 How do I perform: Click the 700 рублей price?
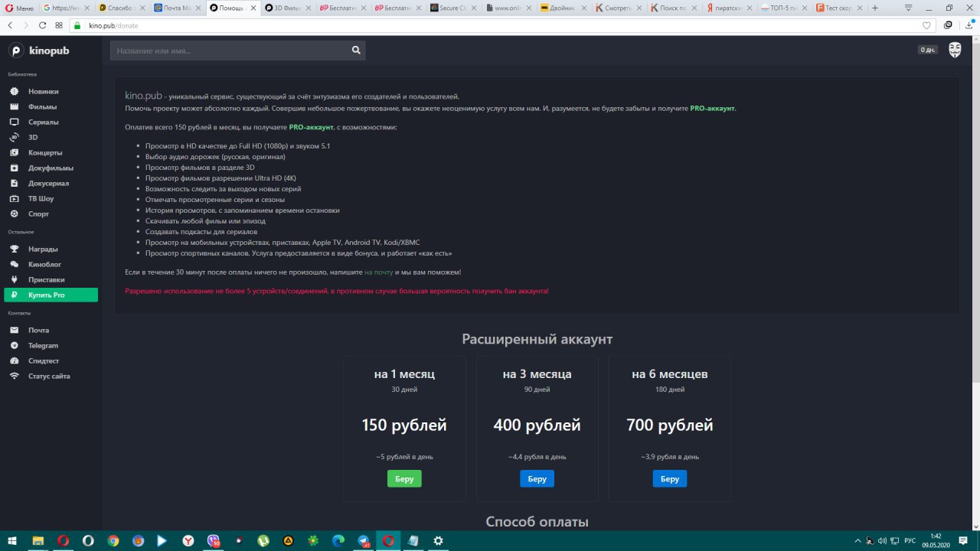tap(670, 425)
